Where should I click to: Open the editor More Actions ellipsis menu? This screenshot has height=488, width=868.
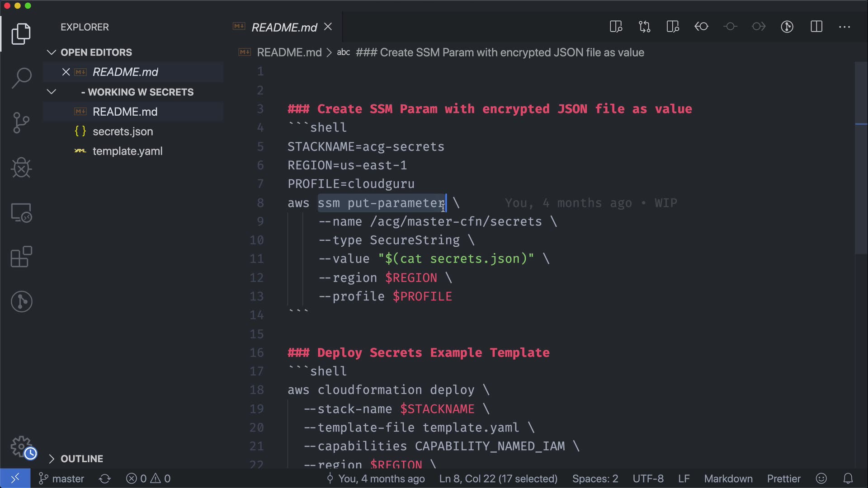(844, 27)
